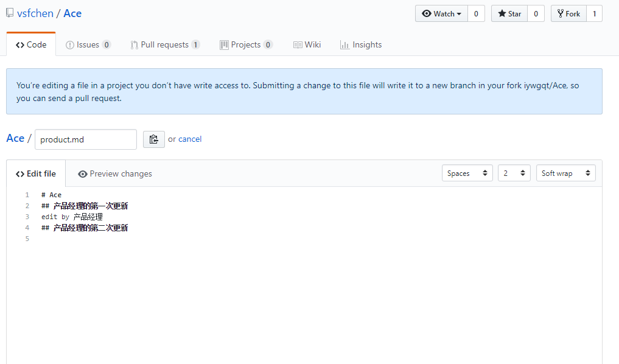Switch to the Projects tab
The image size is (619, 364).
point(245,44)
